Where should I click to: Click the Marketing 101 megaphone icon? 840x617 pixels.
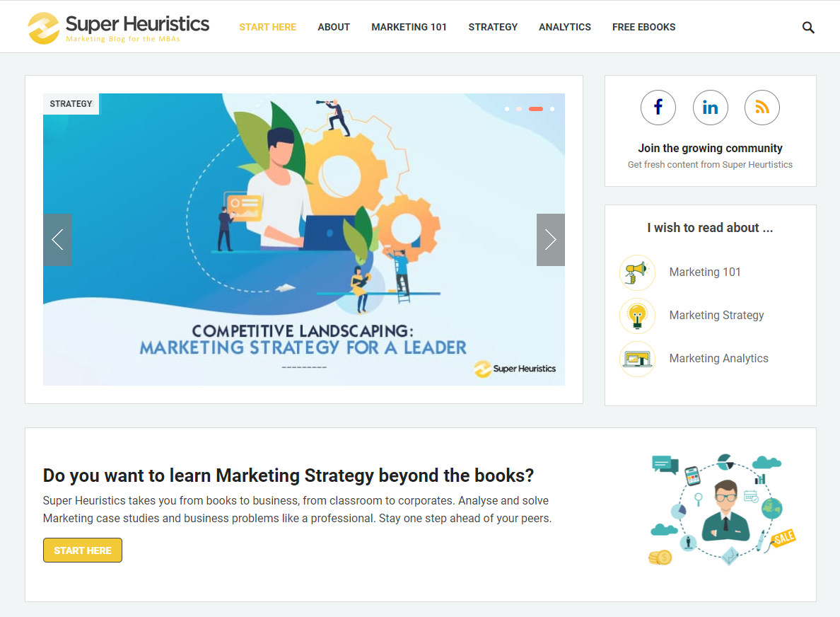[x=637, y=272]
